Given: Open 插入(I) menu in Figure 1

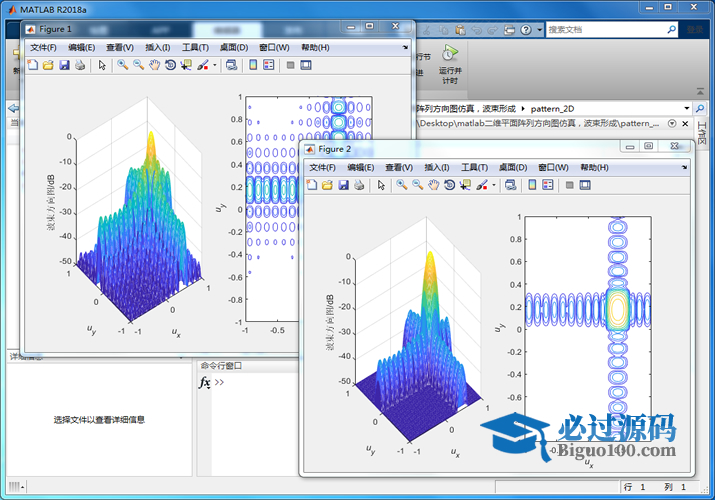Looking at the screenshot, I should pyautogui.click(x=157, y=47).
